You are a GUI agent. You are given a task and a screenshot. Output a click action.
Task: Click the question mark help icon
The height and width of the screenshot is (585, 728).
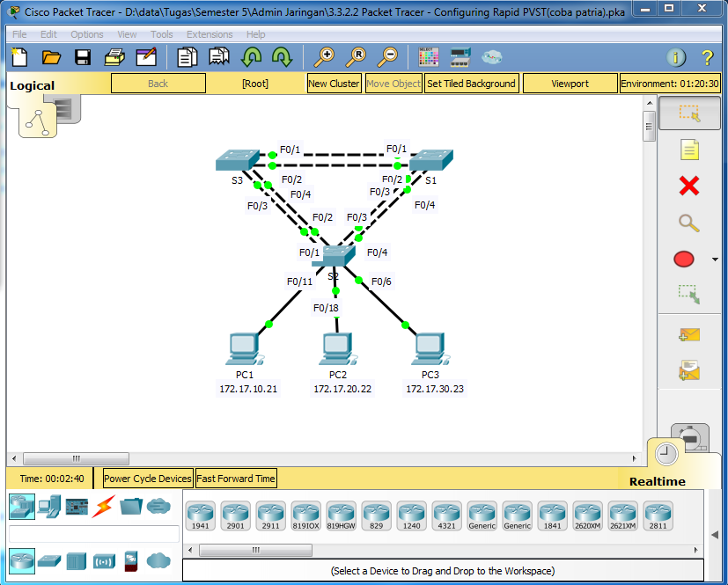click(707, 57)
